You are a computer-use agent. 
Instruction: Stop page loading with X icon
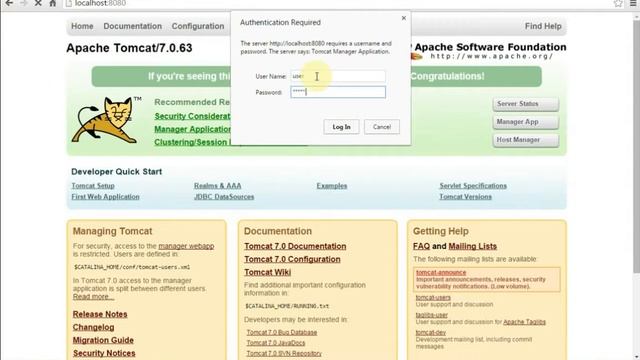click(38, 3)
